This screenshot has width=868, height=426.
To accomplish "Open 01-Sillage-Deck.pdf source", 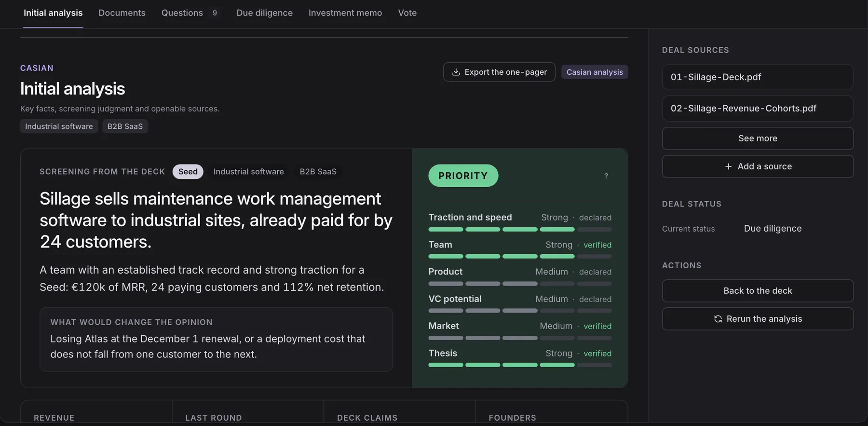I will (758, 77).
